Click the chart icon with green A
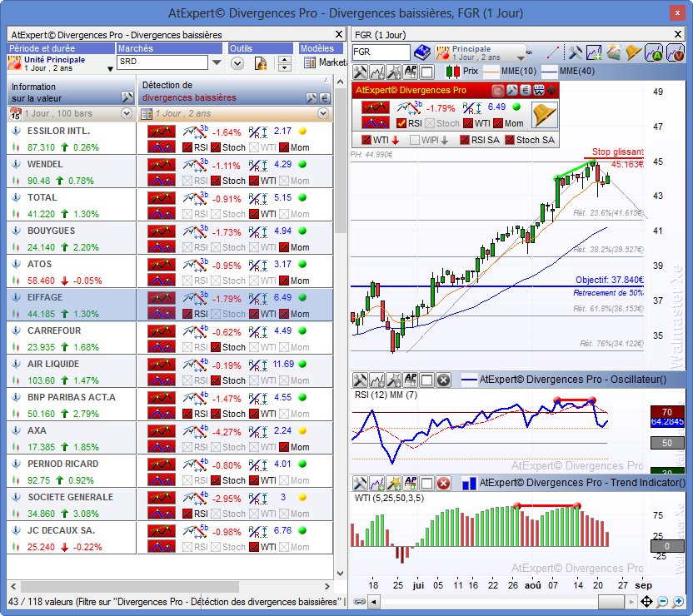Viewport: 693px width, 616px height. tap(654, 52)
